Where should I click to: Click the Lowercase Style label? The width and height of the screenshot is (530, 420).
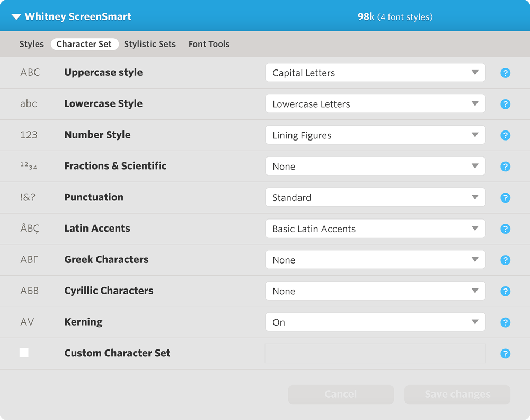pos(103,103)
